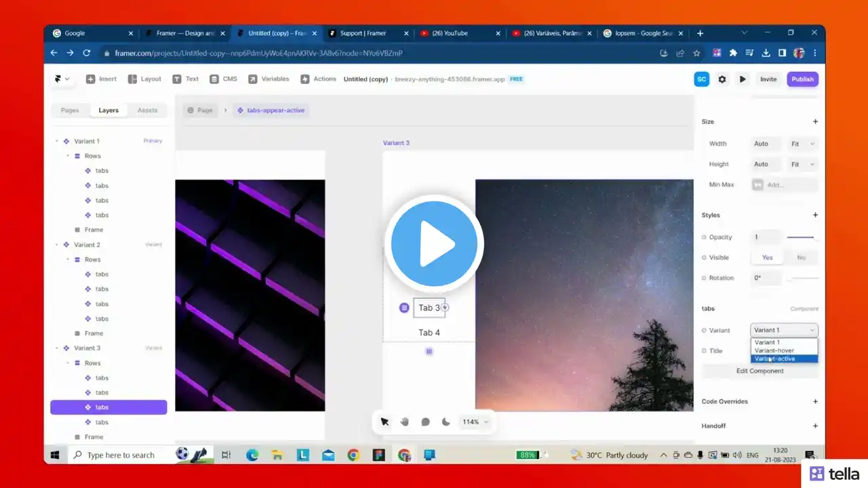Image resolution: width=868 pixels, height=488 pixels.
Task: Select the comment tool
Action: coord(425,422)
